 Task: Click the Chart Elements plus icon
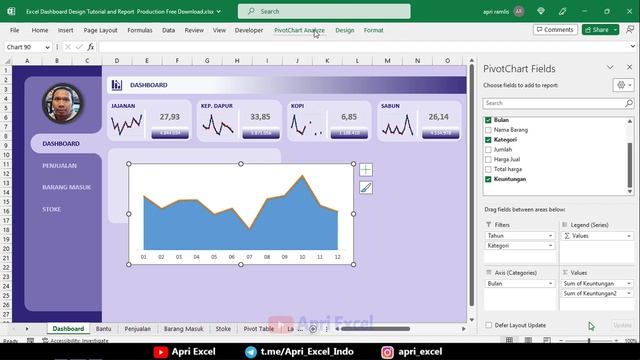366,170
